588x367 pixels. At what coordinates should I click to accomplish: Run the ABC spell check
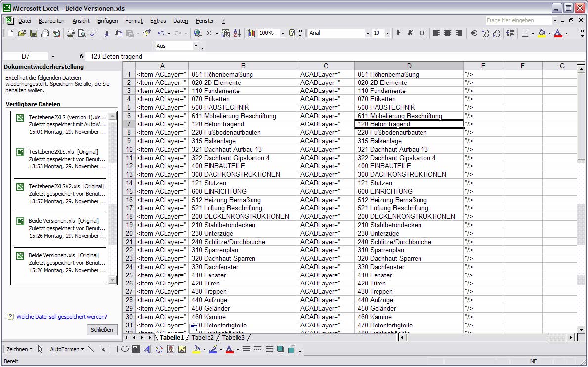coord(93,34)
